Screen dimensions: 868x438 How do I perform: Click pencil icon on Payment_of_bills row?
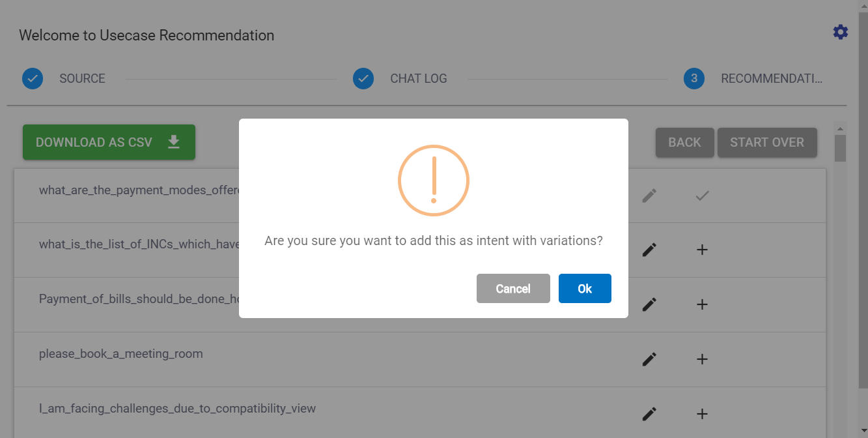coord(649,304)
